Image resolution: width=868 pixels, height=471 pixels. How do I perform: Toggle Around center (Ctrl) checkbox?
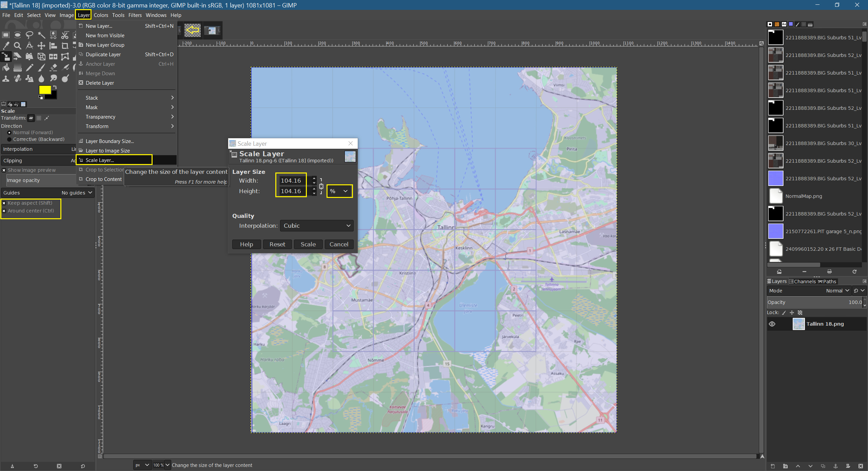[4, 211]
